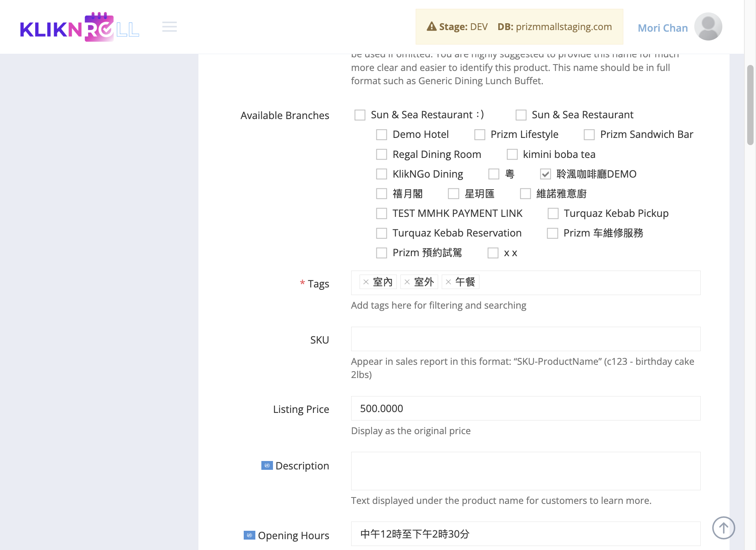Click the DB prizmmallstaging.com text

click(x=555, y=27)
